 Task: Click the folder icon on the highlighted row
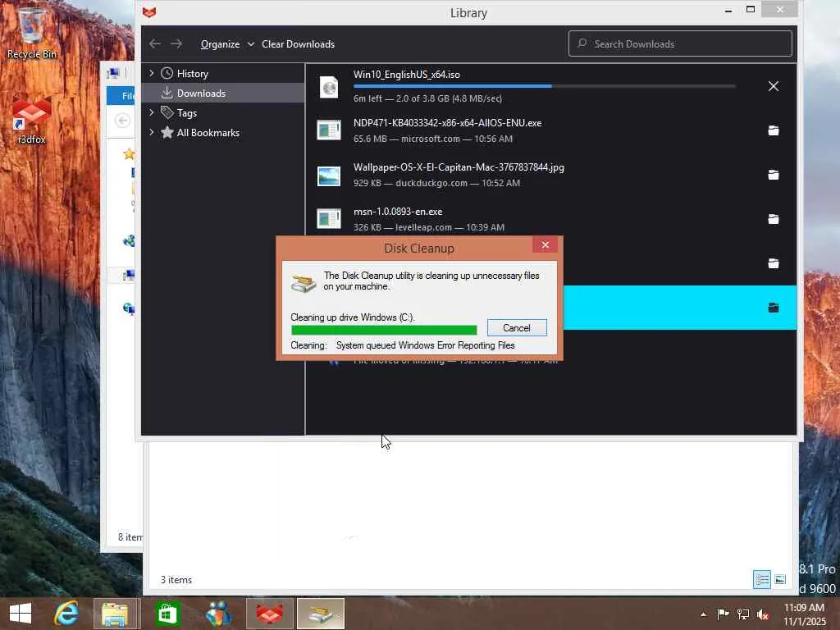coord(773,308)
